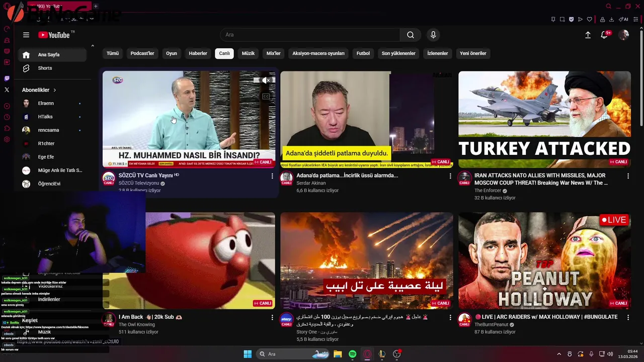Open X in the Opera GX sidebar
Screen dimensions: 644x362
(7, 89)
